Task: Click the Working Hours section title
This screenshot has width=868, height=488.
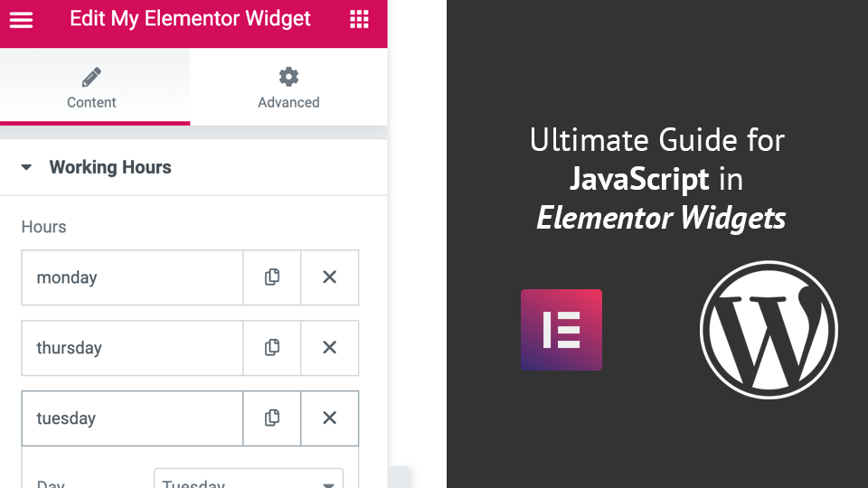Action: (x=110, y=167)
